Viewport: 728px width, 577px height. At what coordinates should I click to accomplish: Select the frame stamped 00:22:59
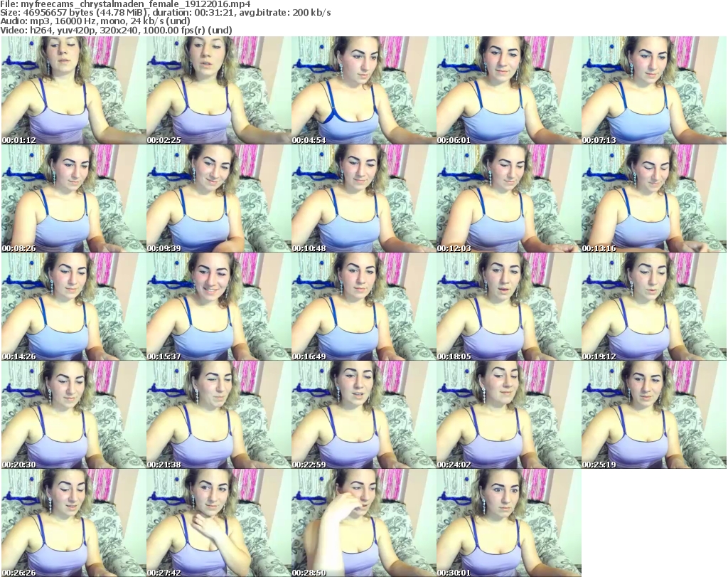(363, 415)
